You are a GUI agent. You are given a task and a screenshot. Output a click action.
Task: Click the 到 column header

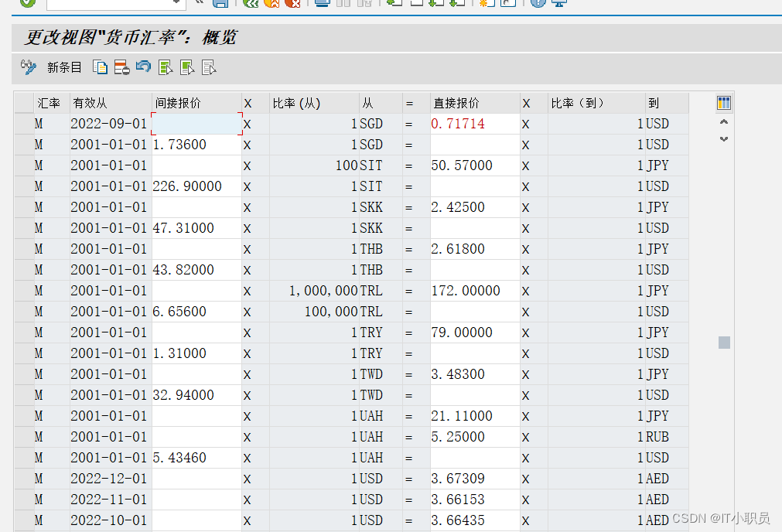tap(667, 103)
